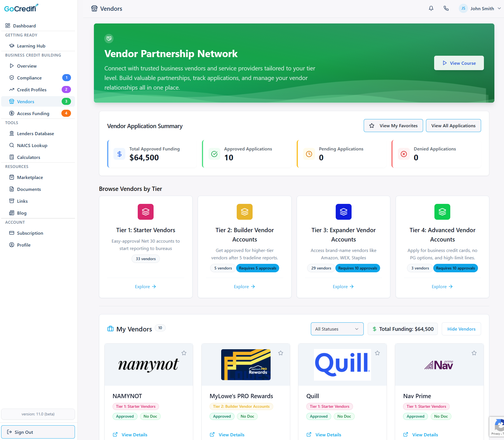Screen dimensions: 504x440
Task: Open the notifications bell icon
Action: click(431, 8)
